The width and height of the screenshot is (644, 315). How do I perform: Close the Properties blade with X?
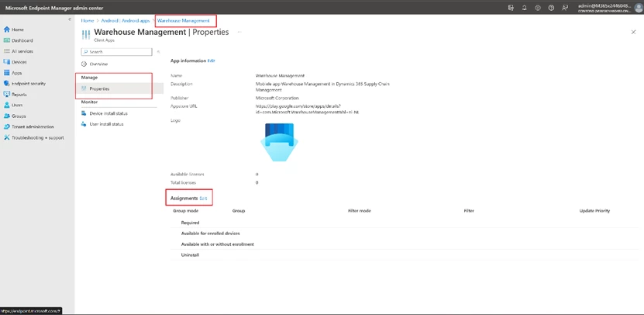click(x=633, y=32)
